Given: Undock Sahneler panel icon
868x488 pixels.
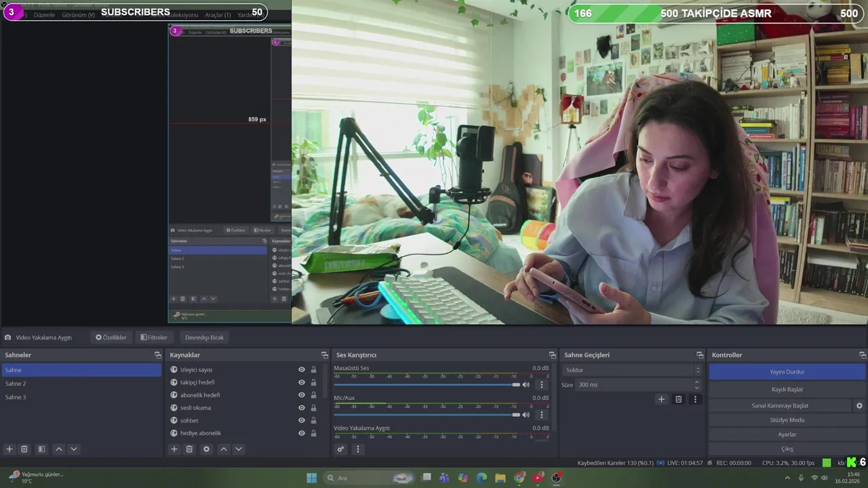Looking at the screenshot, I should [x=157, y=355].
